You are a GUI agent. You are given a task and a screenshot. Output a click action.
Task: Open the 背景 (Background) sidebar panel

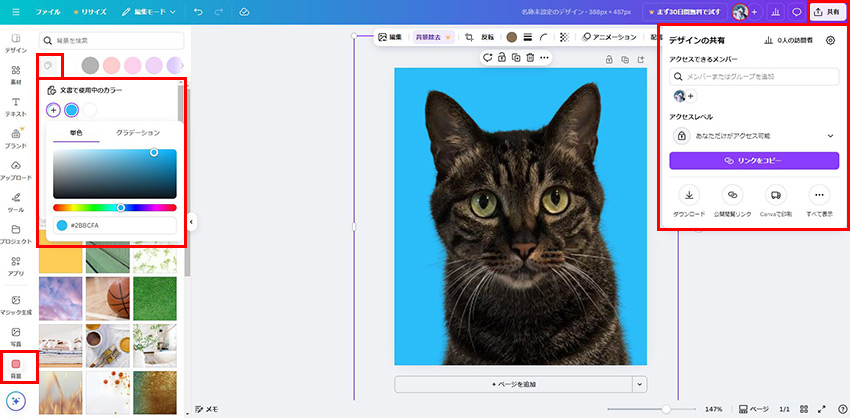tap(16, 366)
